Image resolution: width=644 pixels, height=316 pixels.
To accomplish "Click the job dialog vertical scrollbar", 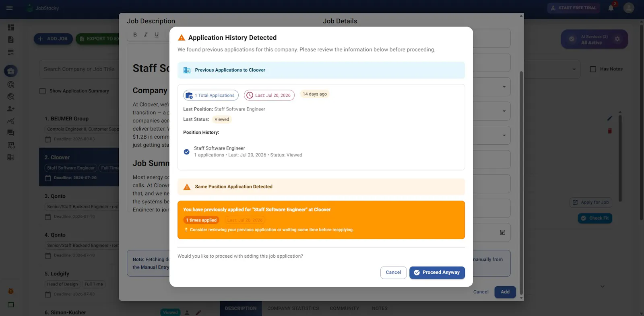I will (x=521, y=183).
